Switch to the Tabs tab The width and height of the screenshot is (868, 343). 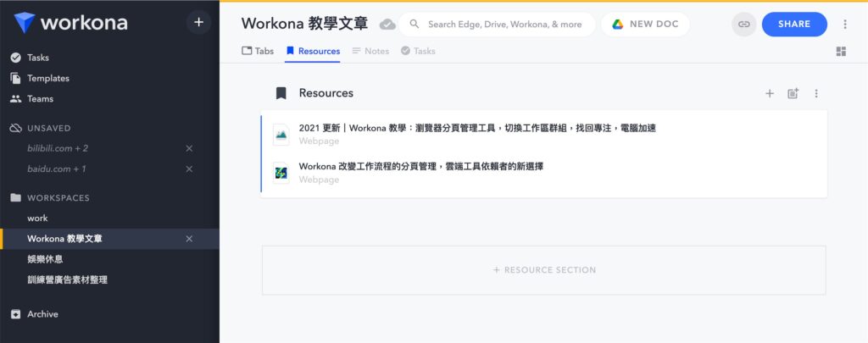tap(258, 51)
